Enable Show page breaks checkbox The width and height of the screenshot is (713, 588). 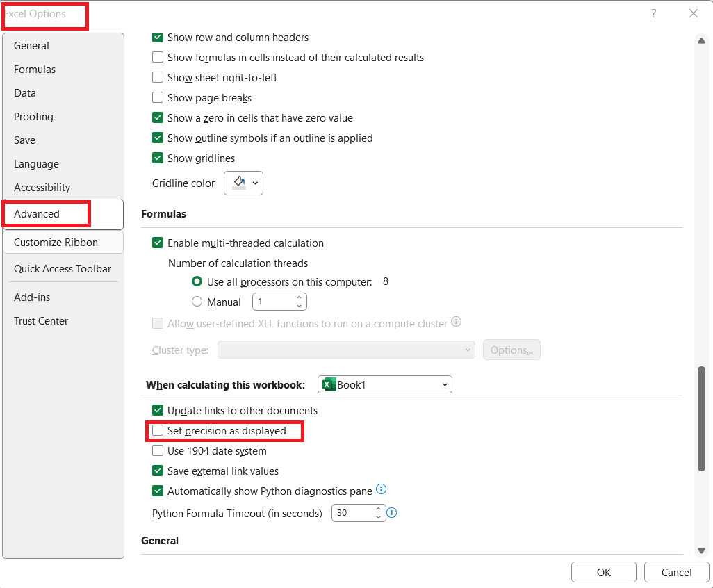(x=158, y=97)
